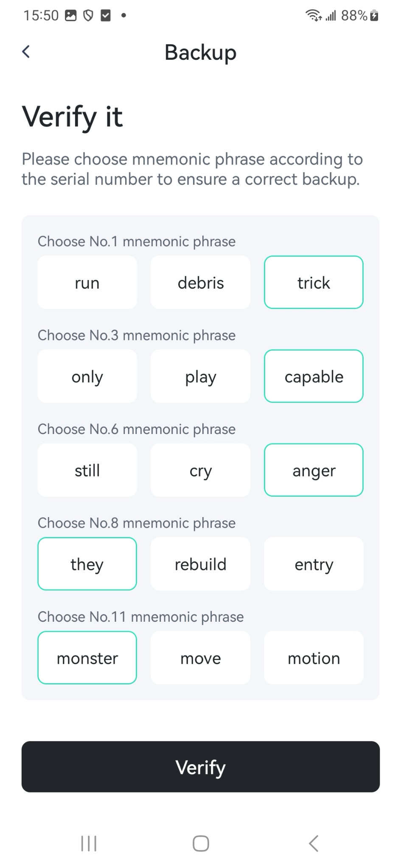
Task: Choose 'motion' as No.11 mnemonic phrase
Action: [x=314, y=658]
